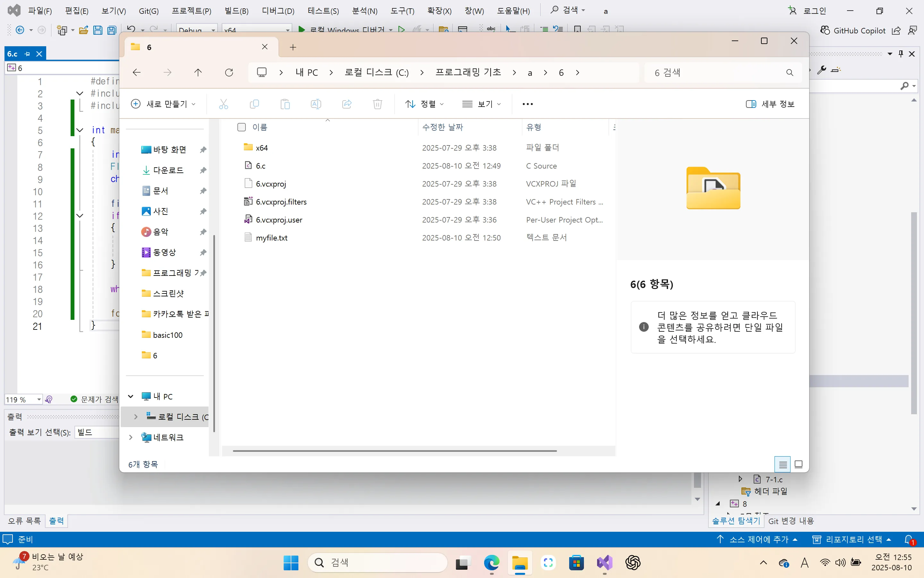Go back with File Explorer back arrow
This screenshot has width=924, height=578.
[136, 73]
